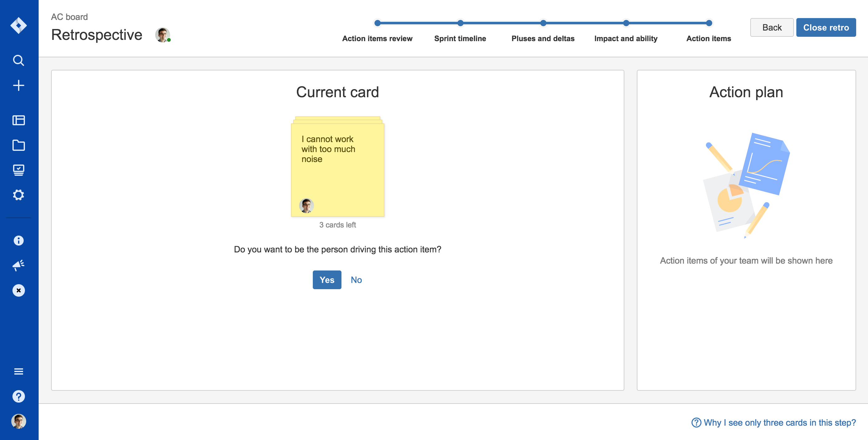
Task: Click the round X sidebar icon
Action: (18, 290)
